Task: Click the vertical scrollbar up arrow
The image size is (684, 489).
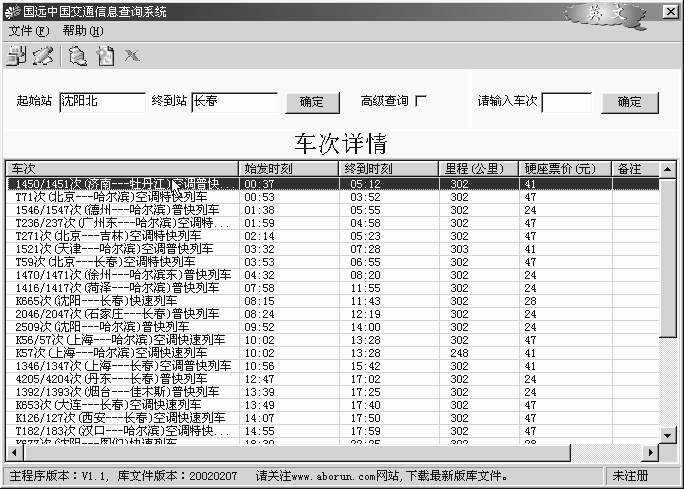Action: [x=667, y=169]
